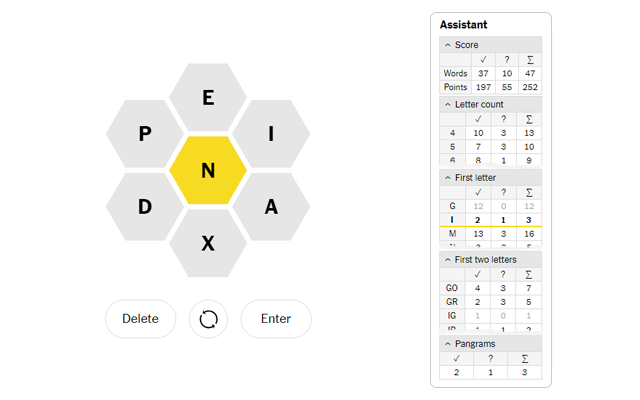Click the shuffle letters circular arrows icon
The image size is (640, 400).
(x=208, y=319)
